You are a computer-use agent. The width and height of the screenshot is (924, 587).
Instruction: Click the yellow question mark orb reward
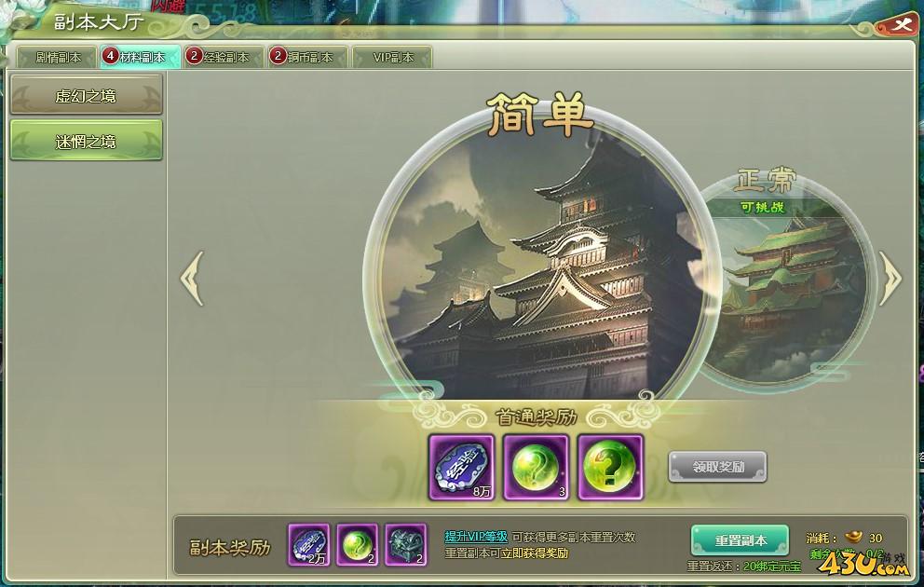[610, 468]
